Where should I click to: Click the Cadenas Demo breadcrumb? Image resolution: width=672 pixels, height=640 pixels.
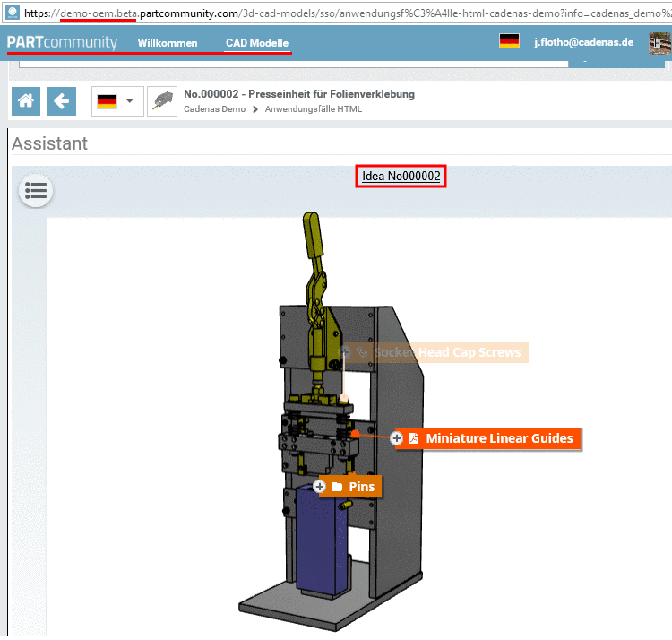coord(215,108)
